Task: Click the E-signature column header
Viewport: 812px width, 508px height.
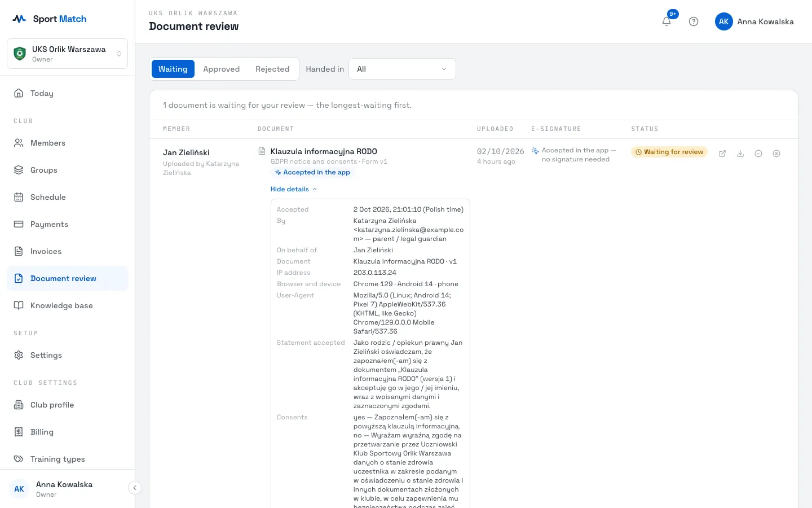Action: point(556,129)
